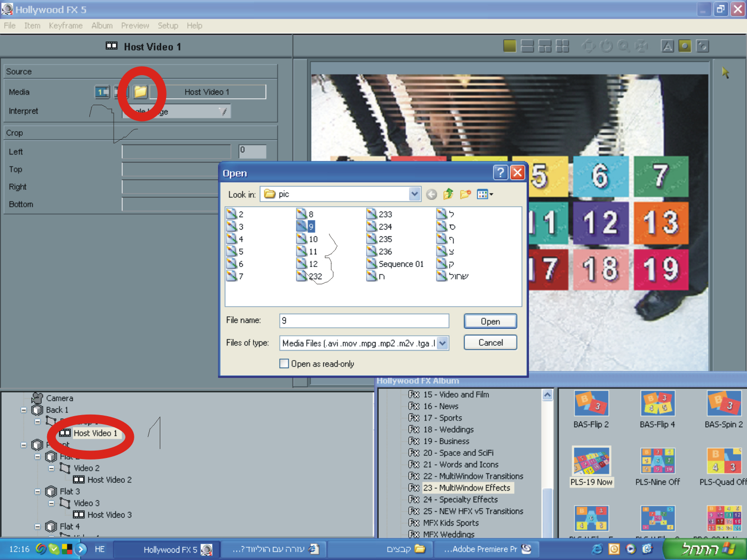Viewport: 747px width, 560px height.
Task: Click the host track '1' media icon
Action: coord(102,92)
